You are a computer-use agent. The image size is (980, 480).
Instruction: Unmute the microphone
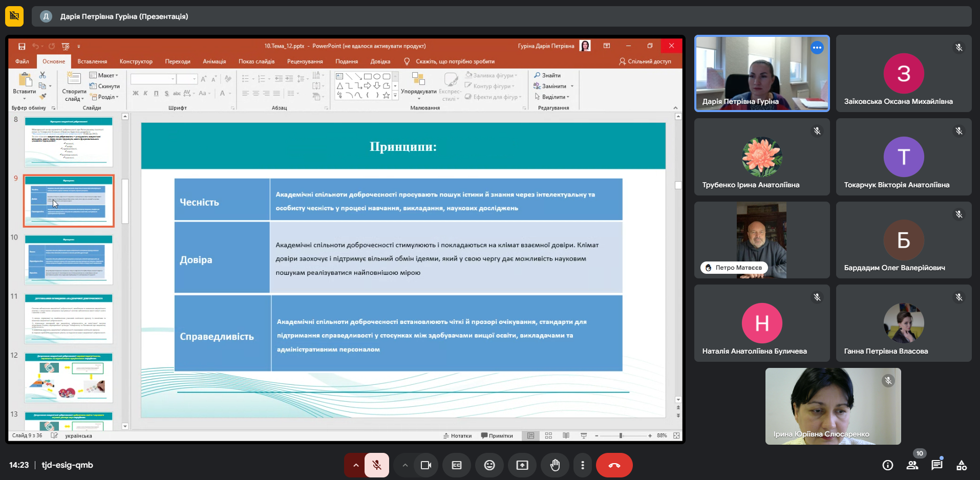[x=377, y=465]
